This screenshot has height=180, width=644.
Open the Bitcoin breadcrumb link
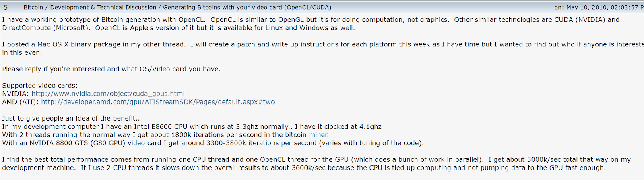(33, 7)
